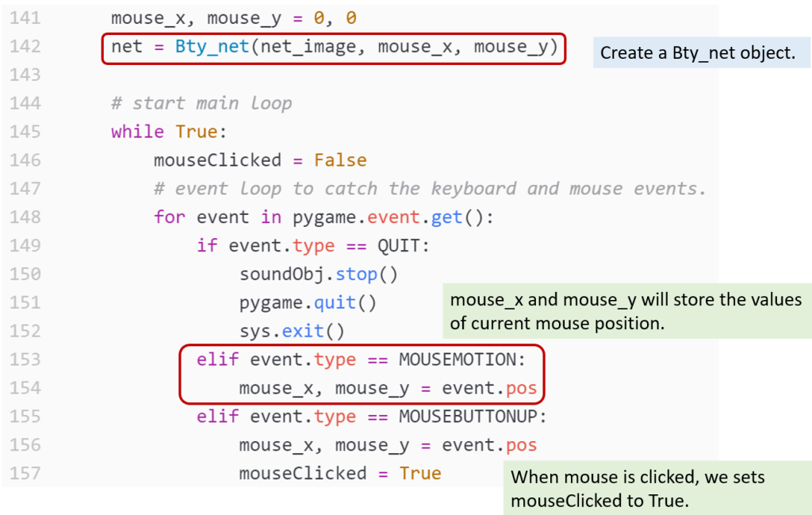Click the False value on line 146
The image size is (812, 515).
340,160
